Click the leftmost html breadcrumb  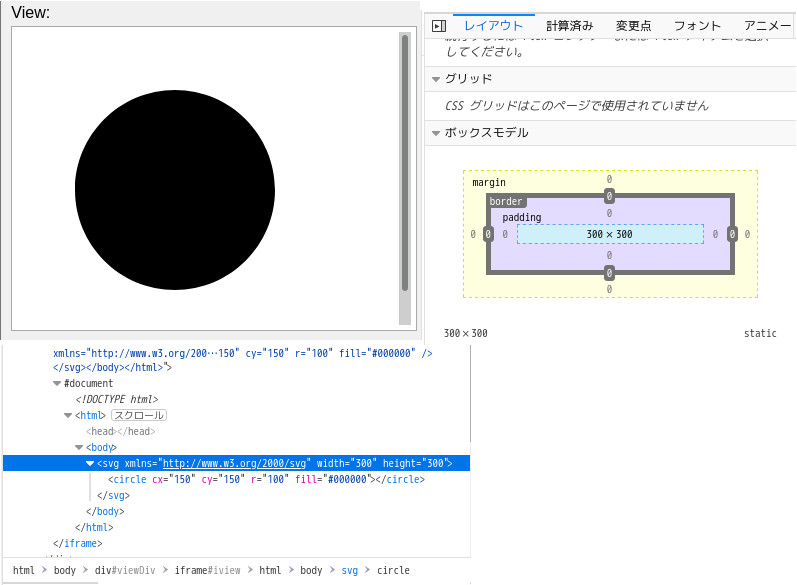coord(24,570)
